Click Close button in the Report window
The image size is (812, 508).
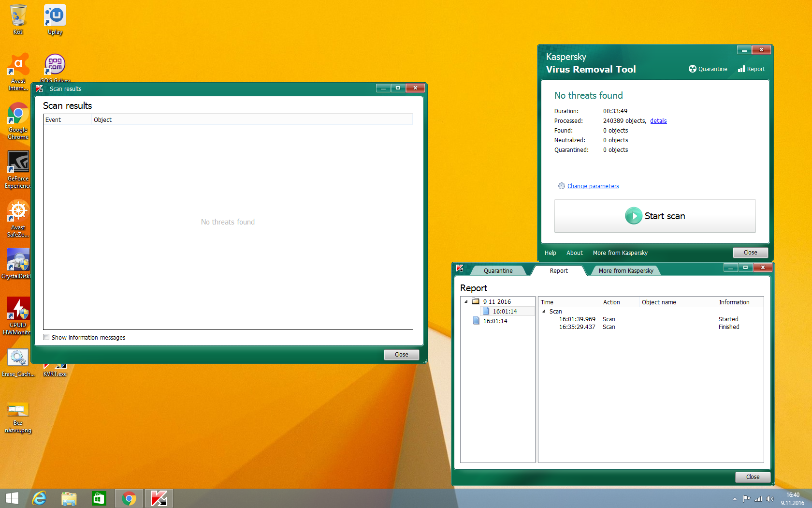(x=753, y=477)
